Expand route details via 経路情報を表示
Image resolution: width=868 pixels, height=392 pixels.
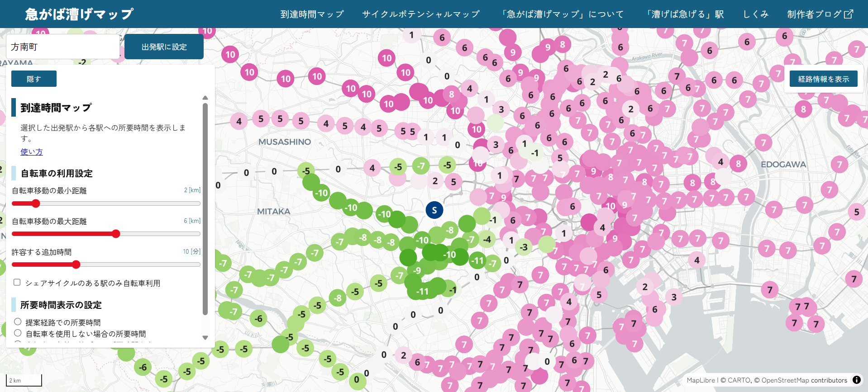coord(823,79)
